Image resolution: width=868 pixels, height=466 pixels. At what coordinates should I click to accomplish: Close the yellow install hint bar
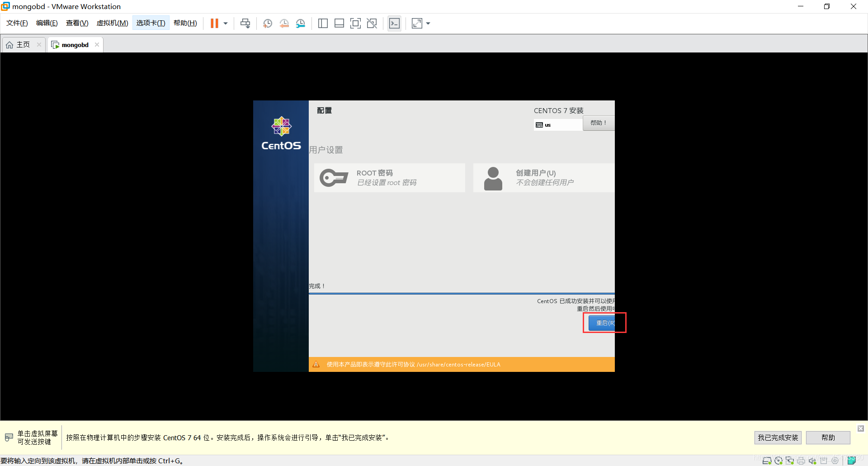point(861,428)
